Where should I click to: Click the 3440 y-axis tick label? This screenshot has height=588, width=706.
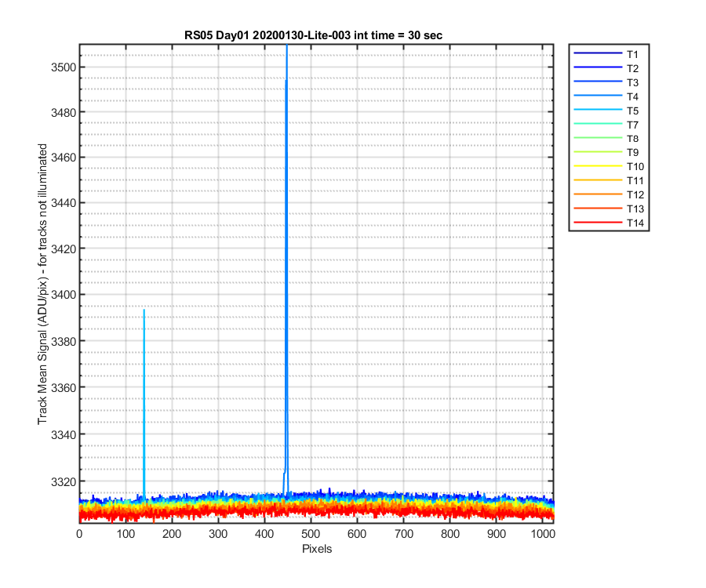64,203
